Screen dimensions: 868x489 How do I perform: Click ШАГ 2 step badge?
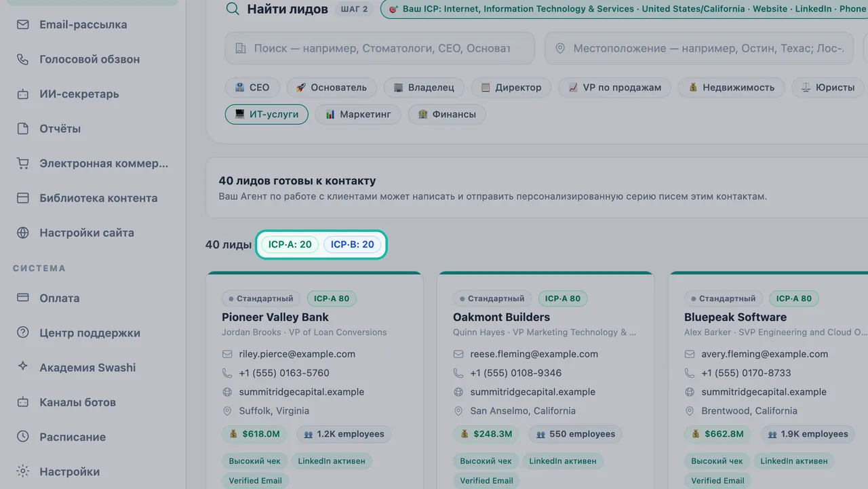pyautogui.click(x=354, y=9)
